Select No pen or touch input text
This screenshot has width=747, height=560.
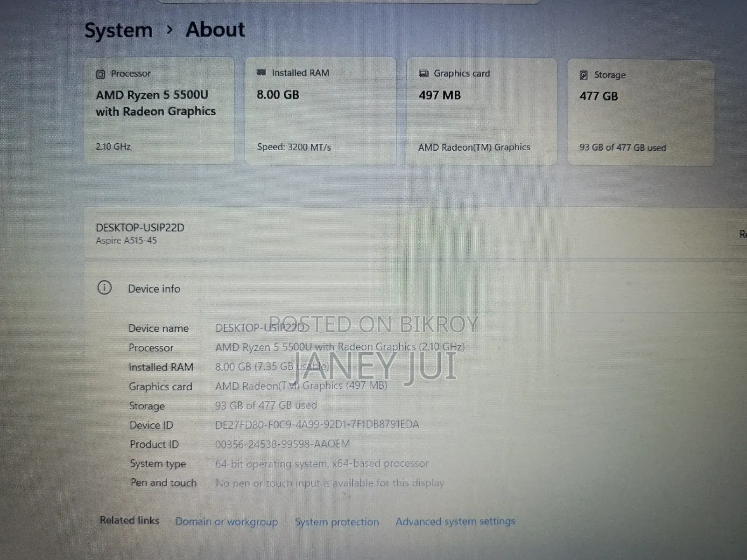330,483
